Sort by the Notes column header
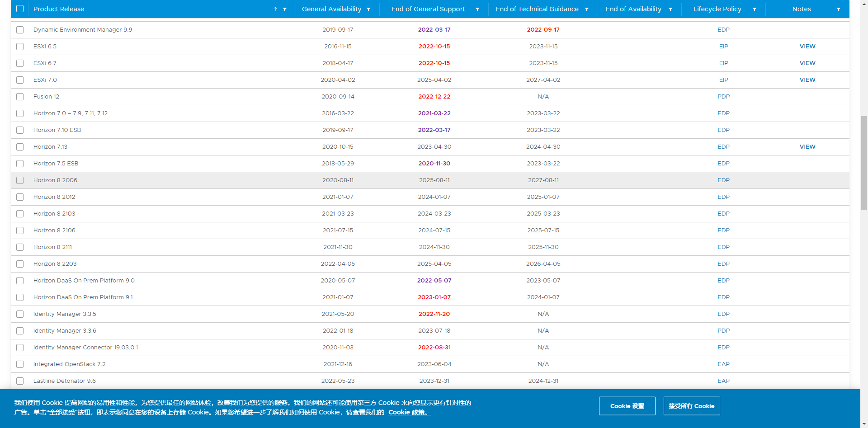This screenshot has width=868, height=428. 802,9
